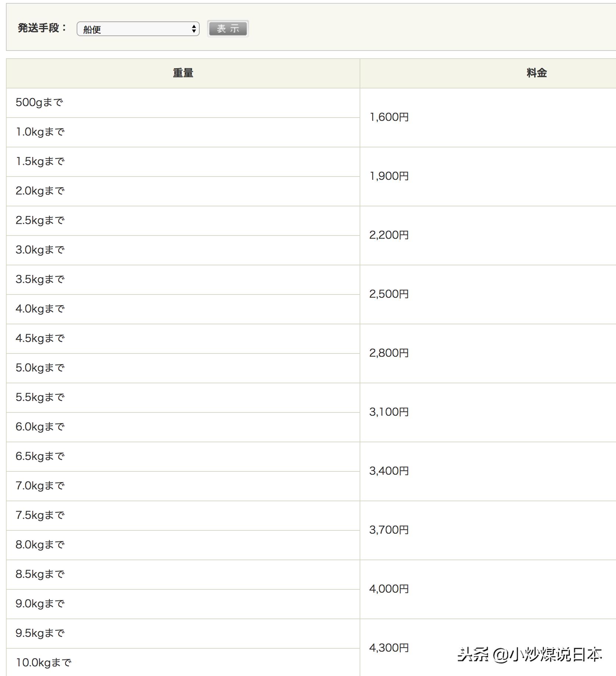This screenshot has height=676, width=616.
Task: Click the 1,900円 price cell
Action: pos(389,176)
